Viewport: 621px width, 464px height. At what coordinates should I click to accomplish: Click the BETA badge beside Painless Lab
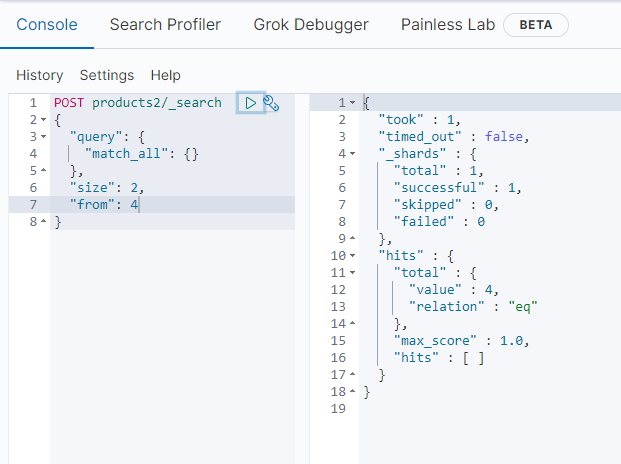[x=535, y=24]
